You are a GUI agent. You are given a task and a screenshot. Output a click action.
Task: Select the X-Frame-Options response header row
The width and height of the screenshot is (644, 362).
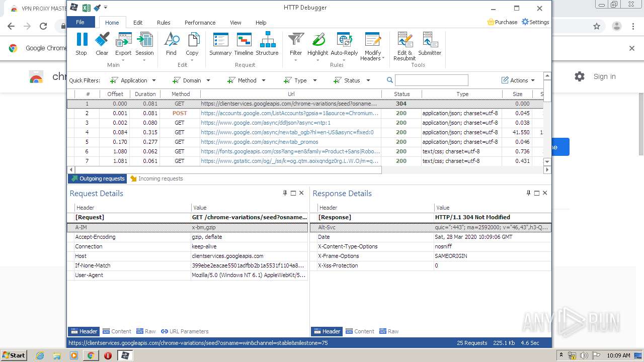pyautogui.click(x=431, y=256)
